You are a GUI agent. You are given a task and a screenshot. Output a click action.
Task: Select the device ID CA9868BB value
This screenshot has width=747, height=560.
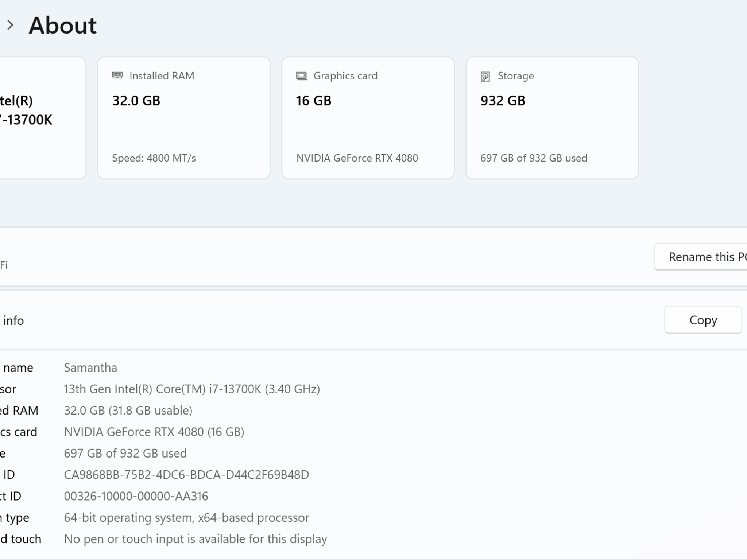[x=186, y=475]
